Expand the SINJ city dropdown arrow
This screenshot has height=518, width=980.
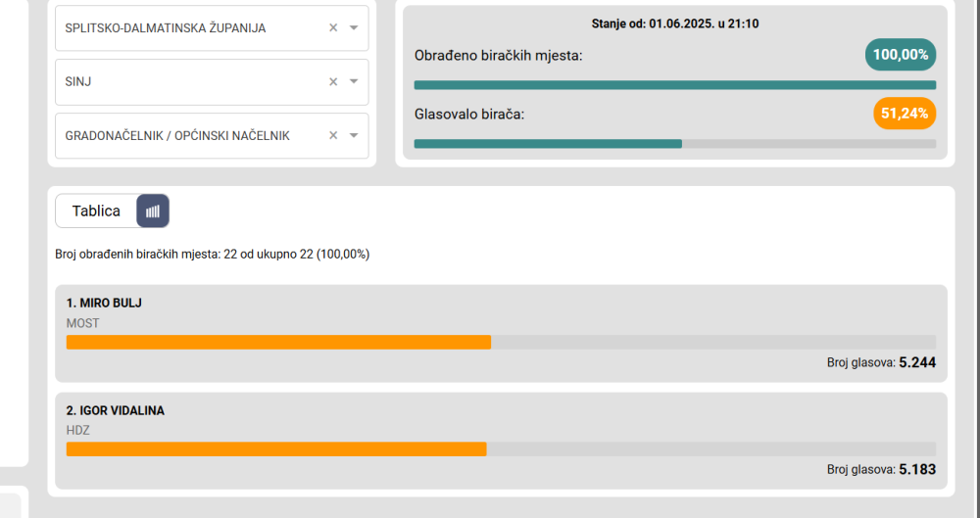(354, 82)
